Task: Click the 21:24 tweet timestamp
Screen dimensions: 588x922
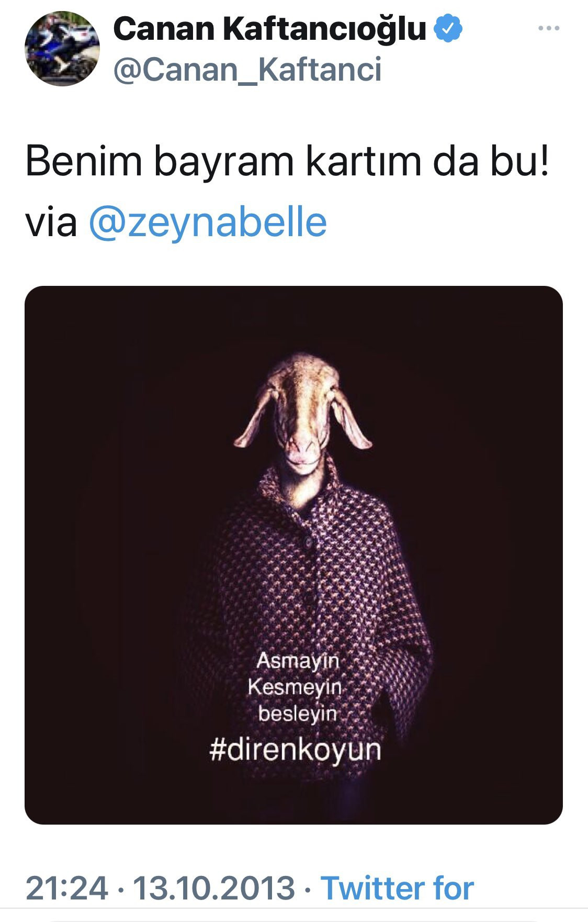Action: click(66, 888)
